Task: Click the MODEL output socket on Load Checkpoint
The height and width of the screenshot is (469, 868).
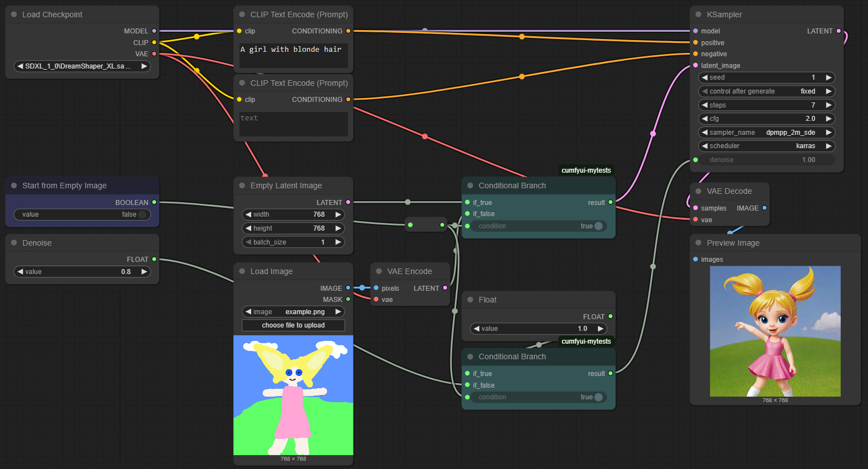Action: tap(154, 31)
